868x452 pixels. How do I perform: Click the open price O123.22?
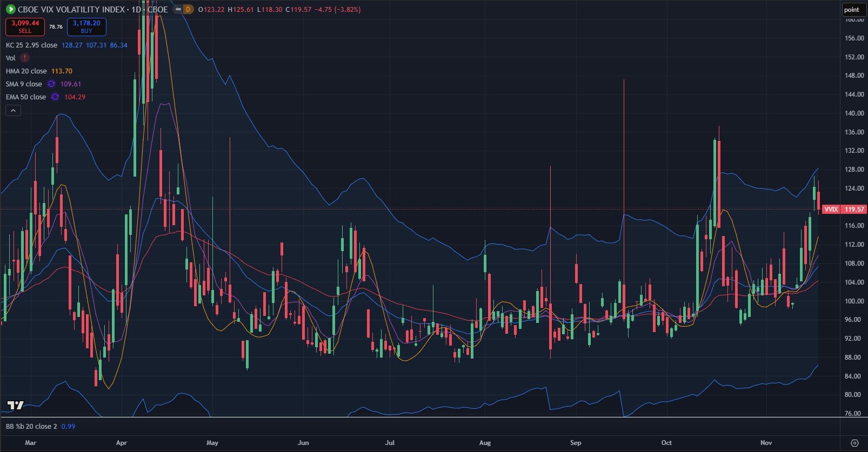coord(211,9)
